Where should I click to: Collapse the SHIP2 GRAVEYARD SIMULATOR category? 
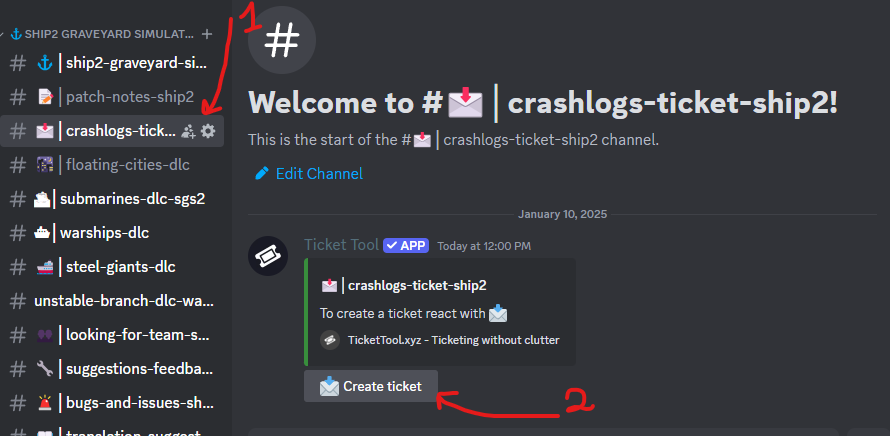(x=103, y=34)
